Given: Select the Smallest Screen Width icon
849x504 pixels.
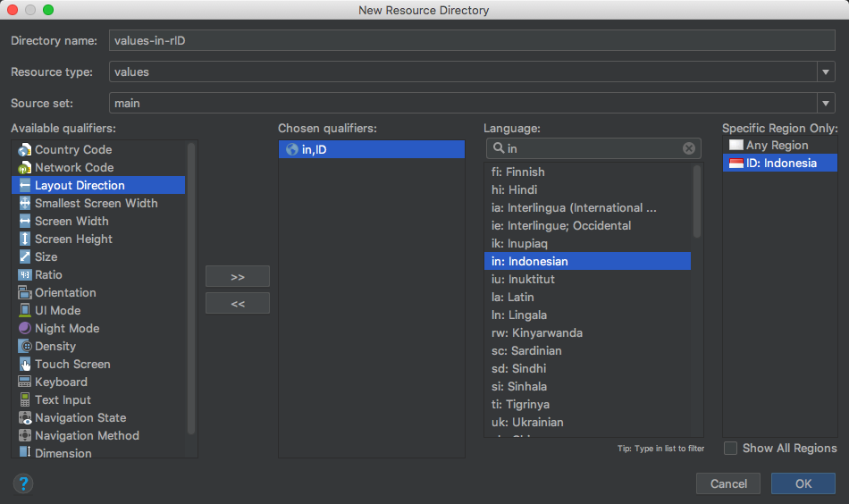Looking at the screenshot, I should (x=24, y=204).
